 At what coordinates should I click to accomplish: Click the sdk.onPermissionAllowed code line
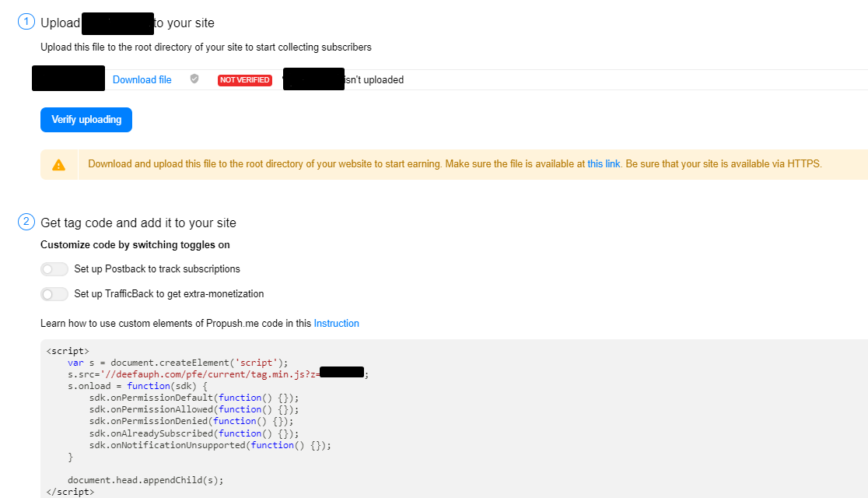[x=194, y=409]
